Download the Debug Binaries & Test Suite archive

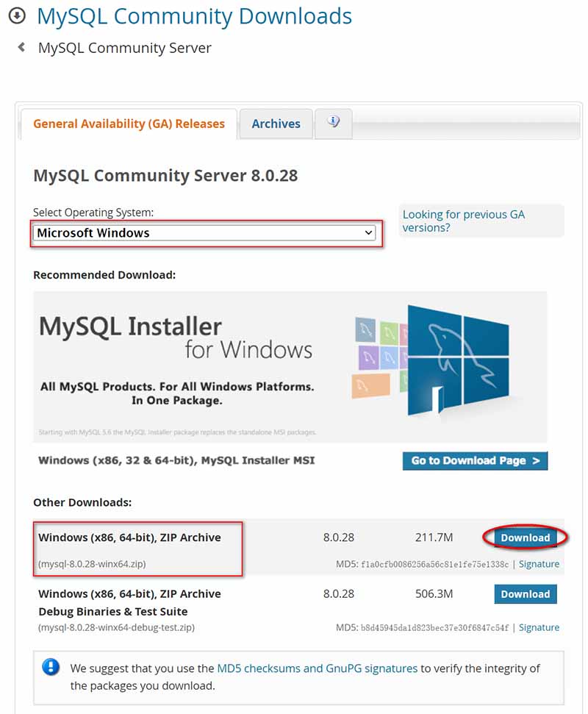(x=525, y=594)
